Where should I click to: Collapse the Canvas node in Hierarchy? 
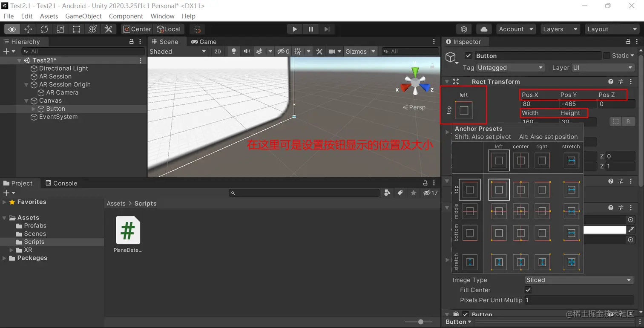pos(27,101)
